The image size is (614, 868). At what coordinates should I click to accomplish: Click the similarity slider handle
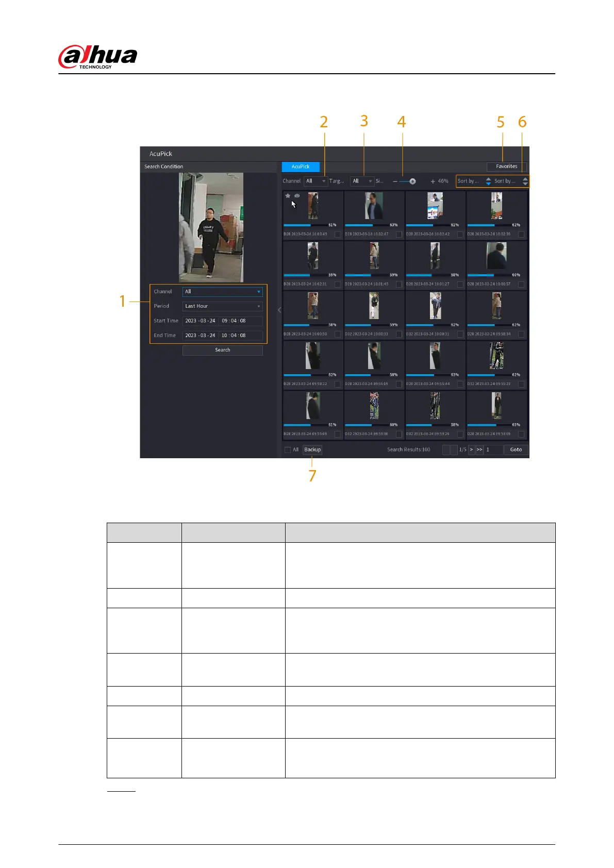click(412, 181)
